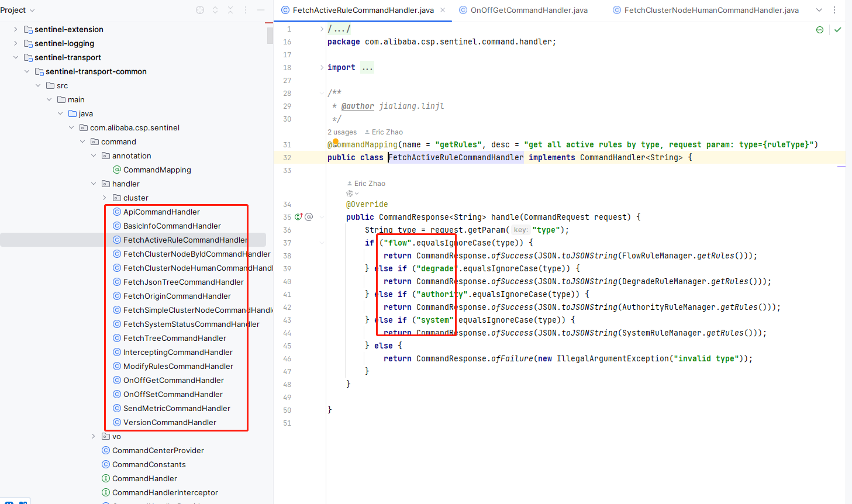Select opened file in Project view icon
This screenshot has width=852, height=504.
[x=200, y=10]
